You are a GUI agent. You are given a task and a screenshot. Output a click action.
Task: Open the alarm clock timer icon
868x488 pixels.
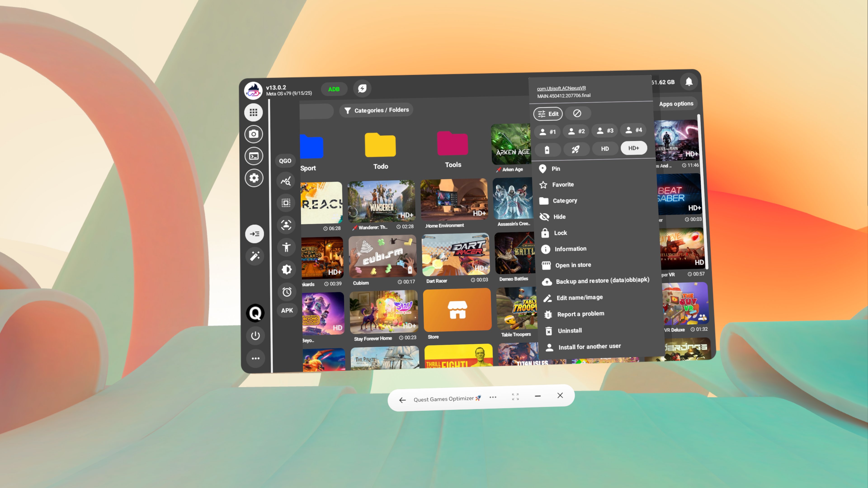click(286, 292)
